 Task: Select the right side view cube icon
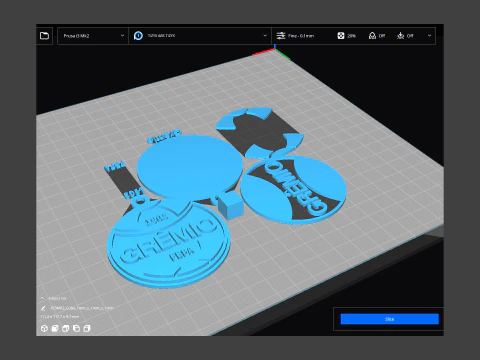coord(87,329)
